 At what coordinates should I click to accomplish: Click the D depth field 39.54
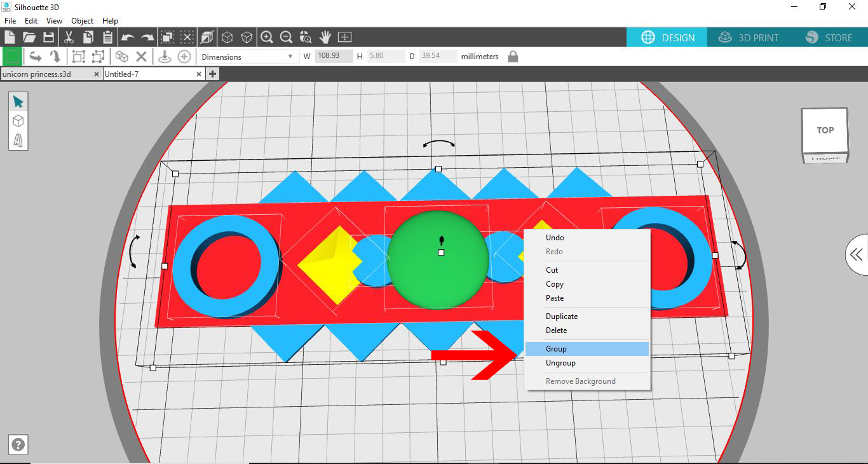[x=437, y=56]
